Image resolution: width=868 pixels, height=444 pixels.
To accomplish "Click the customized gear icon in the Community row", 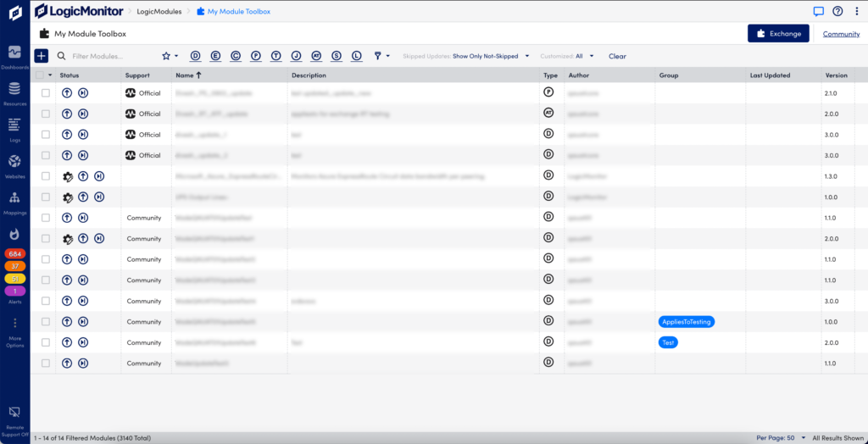I will [x=68, y=239].
